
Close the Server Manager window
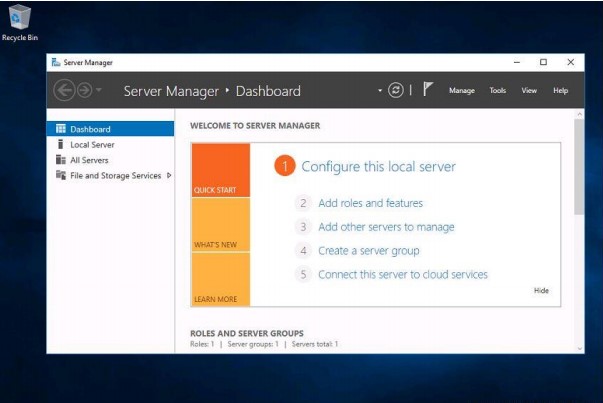pos(570,62)
